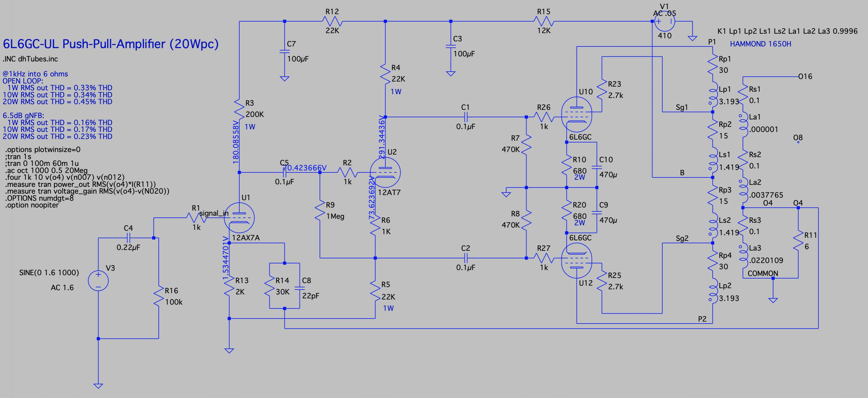Click the .options plotwinsize=0 directive
868x398 pixels.
click(43, 150)
